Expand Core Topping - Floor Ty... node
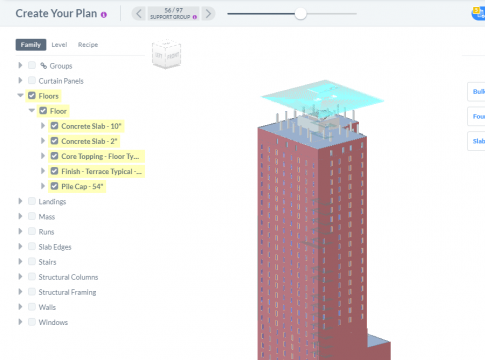Screen dimensions: 485x360 [x=43, y=156]
